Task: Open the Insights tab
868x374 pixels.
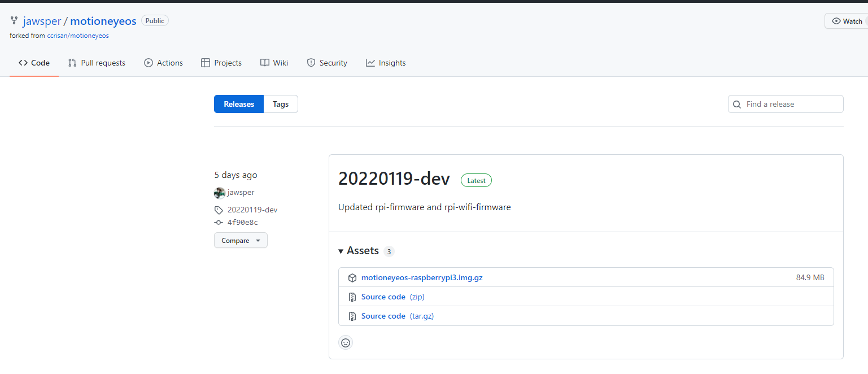Action: pos(386,63)
